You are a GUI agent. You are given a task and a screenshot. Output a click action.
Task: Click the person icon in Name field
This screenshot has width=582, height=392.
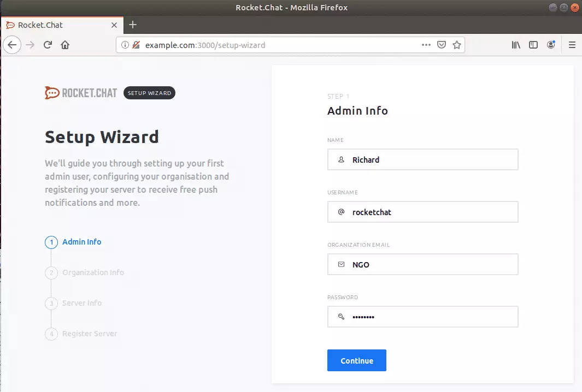[x=341, y=159]
